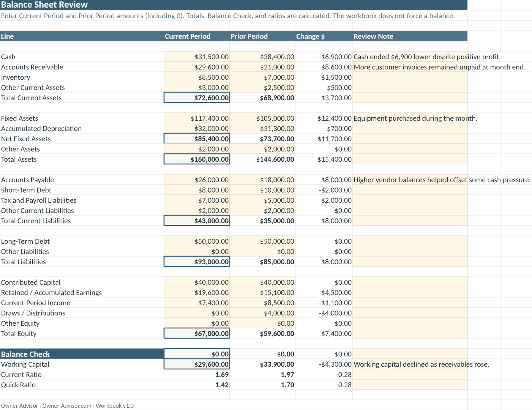This screenshot has height=410, width=532.
Task: Click Contributed Capital current period $40,000.00
Action: click(x=197, y=282)
